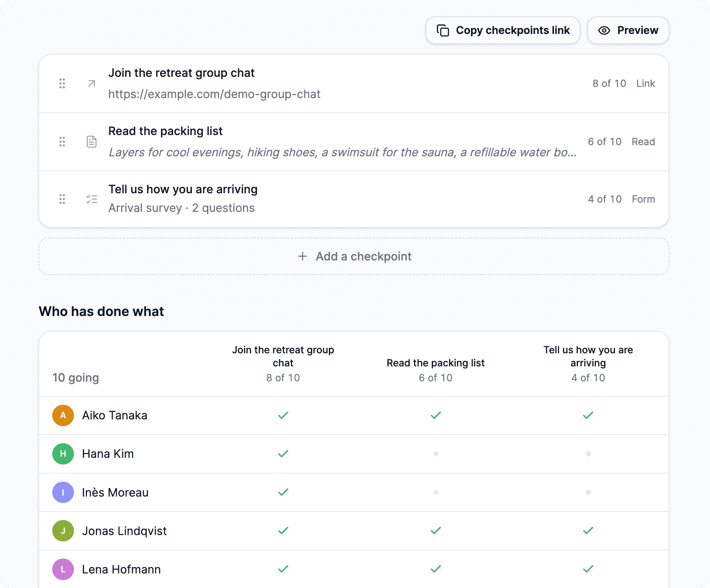The image size is (710, 588).
Task: Click Aiko Tanaka's packing list checkmark
Action: click(x=436, y=415)
